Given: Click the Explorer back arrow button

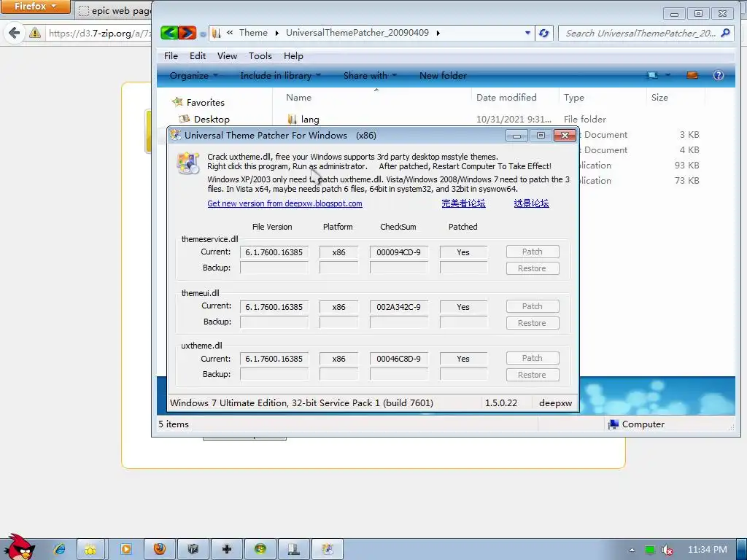Looking at the screenshot, I should click(x=169, y=33).
